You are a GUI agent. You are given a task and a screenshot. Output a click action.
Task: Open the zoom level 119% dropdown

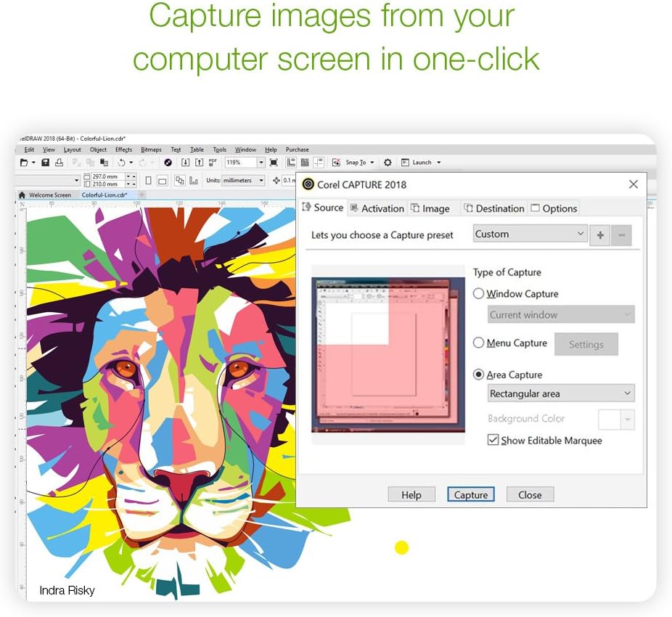[261, 163]
